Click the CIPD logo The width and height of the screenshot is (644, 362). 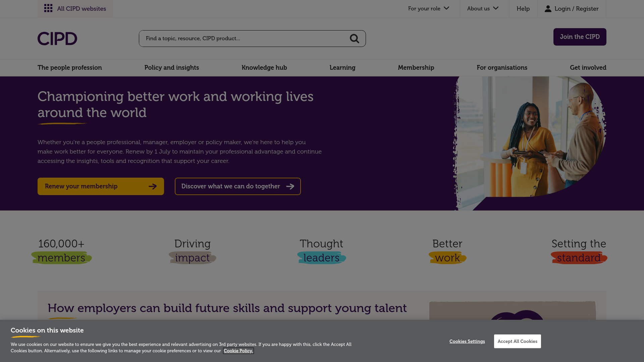[x=57, y=39]
